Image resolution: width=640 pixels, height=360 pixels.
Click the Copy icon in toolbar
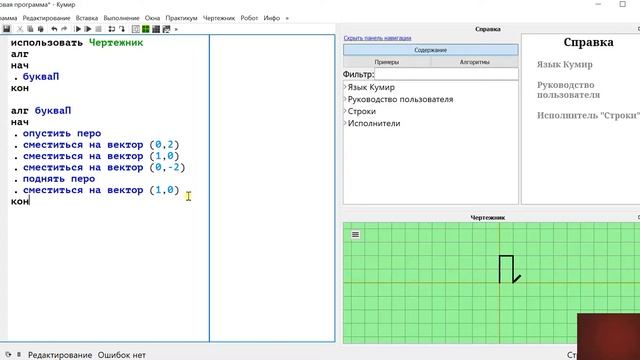(x=30, y=29)
